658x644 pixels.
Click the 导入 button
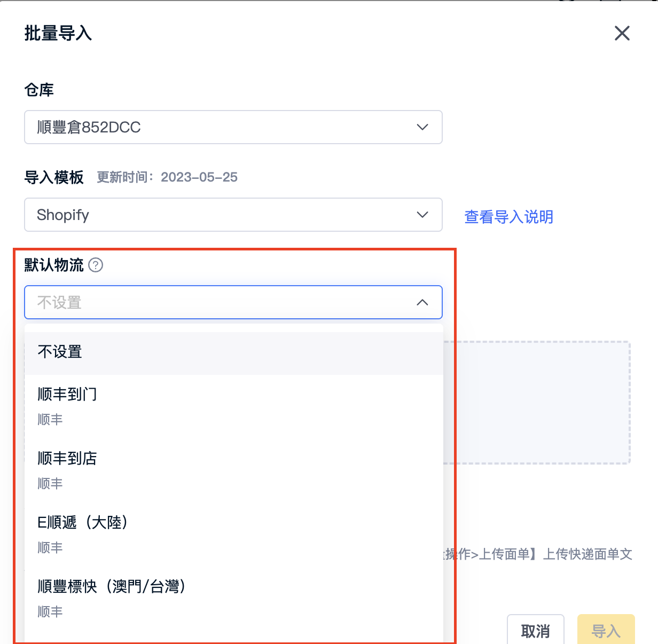pos(606,631)
